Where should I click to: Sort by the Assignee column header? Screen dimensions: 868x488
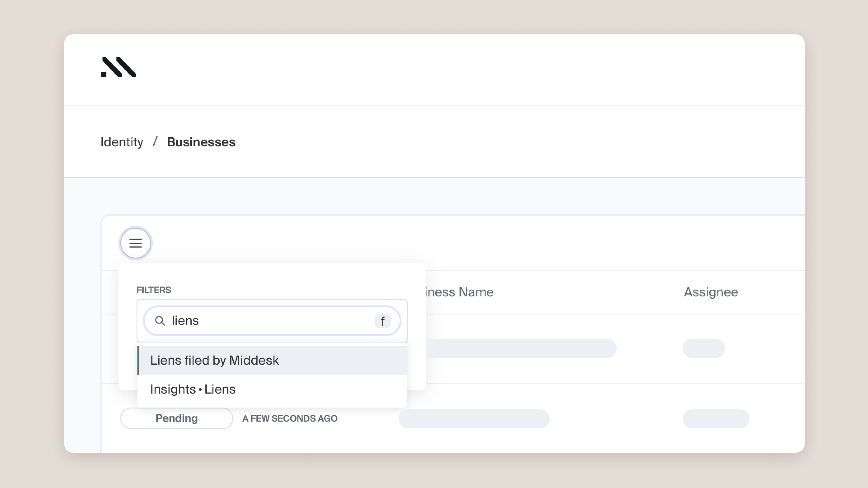click(711, 292)
